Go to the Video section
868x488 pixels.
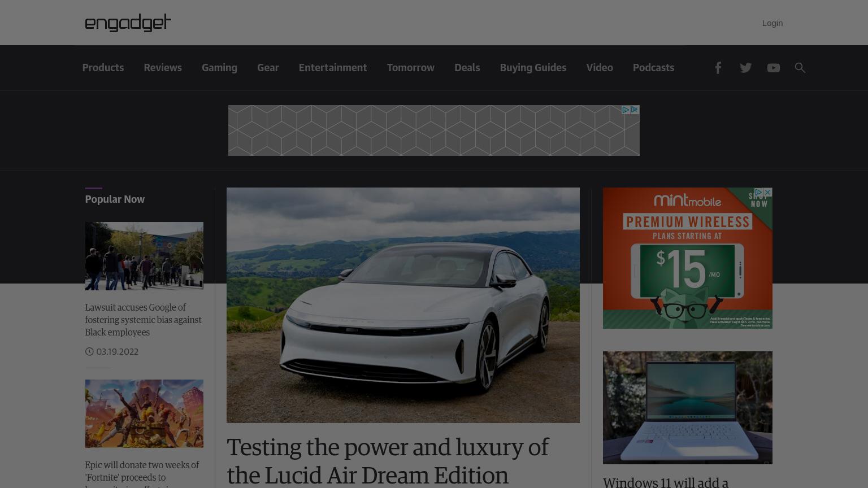(x=600, y=68)
